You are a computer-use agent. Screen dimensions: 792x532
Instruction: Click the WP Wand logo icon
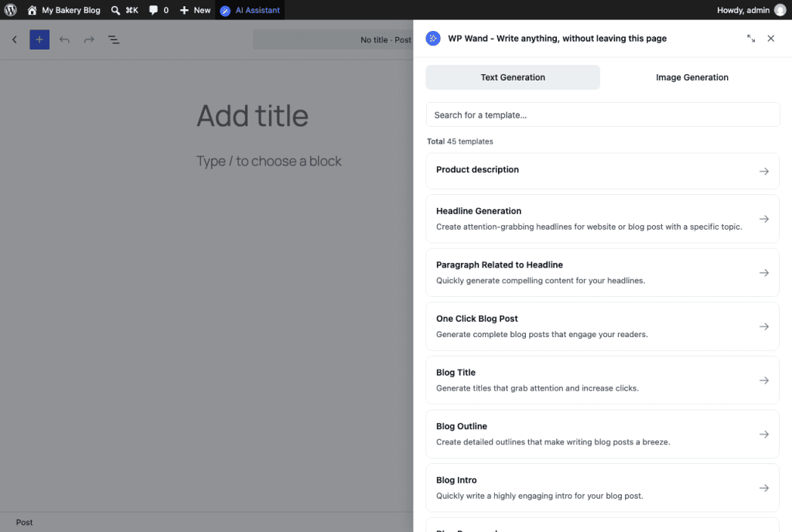tap(433, 39)
